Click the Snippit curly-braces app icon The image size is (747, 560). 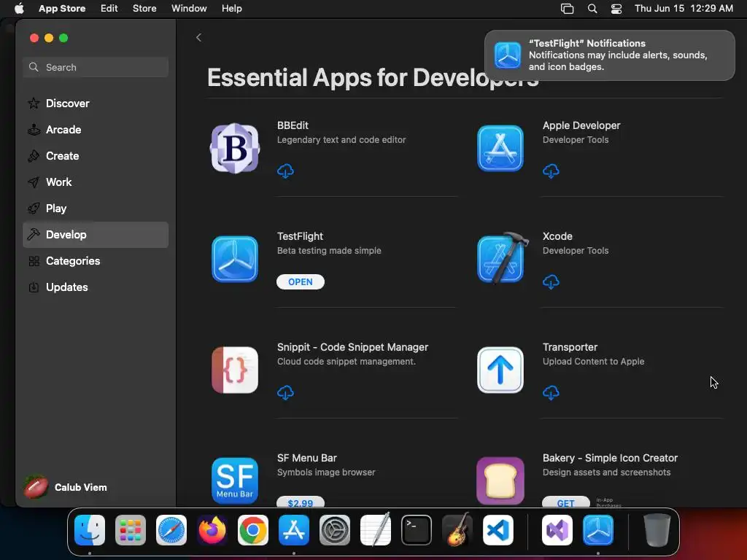pos(235,370)
